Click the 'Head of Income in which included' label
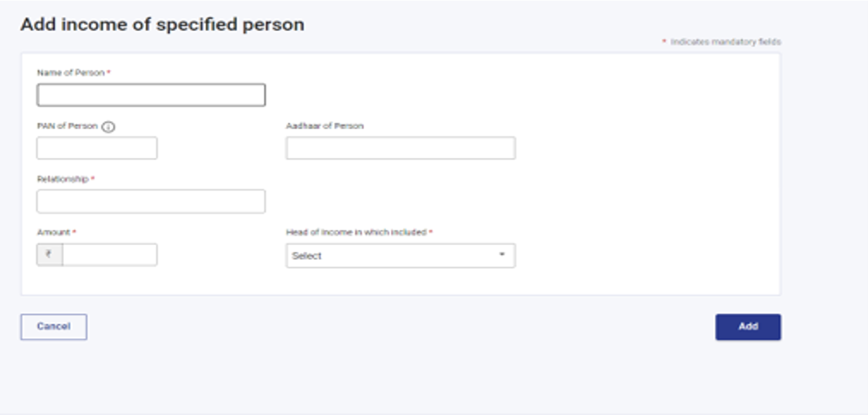Viewport: 868px width, 415px height. click(356, 233)
